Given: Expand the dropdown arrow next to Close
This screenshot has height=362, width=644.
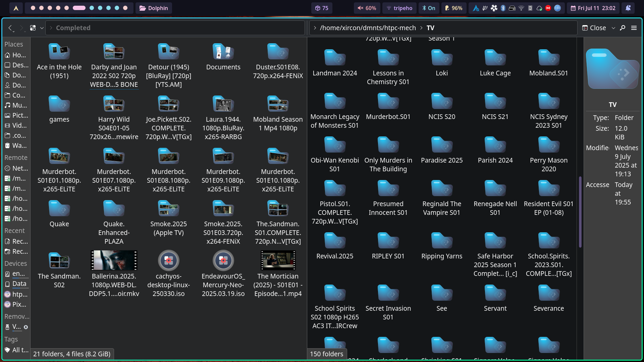Looking at the screenshot, I should (x=613, y=28).
